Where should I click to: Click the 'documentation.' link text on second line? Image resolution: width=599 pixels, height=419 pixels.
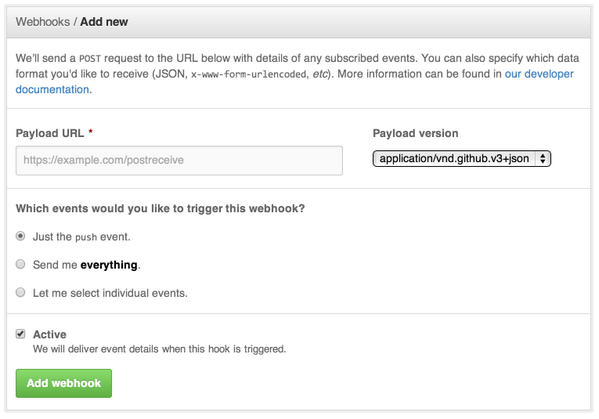[53, 89]
